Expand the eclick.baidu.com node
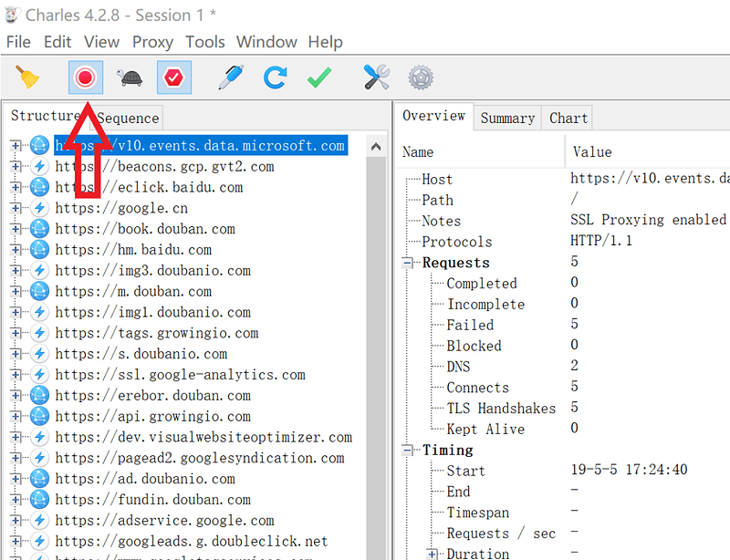This screenshot has width=730, height=560. 16,187
